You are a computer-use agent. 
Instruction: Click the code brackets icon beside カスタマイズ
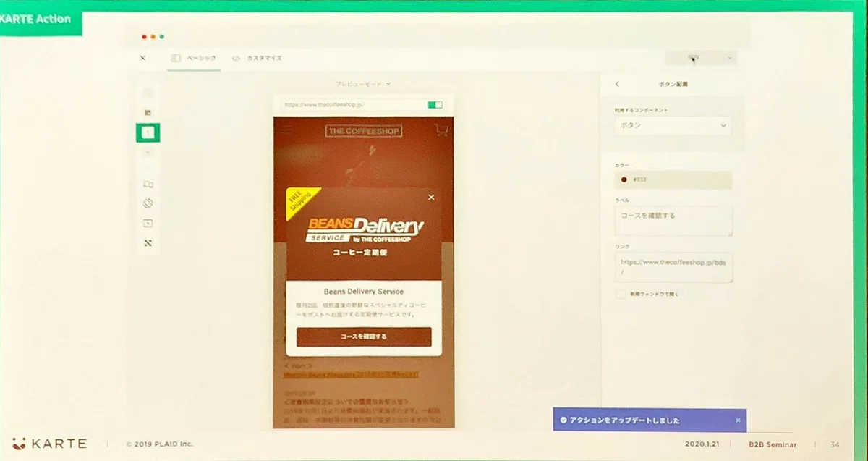pos(236,58)
